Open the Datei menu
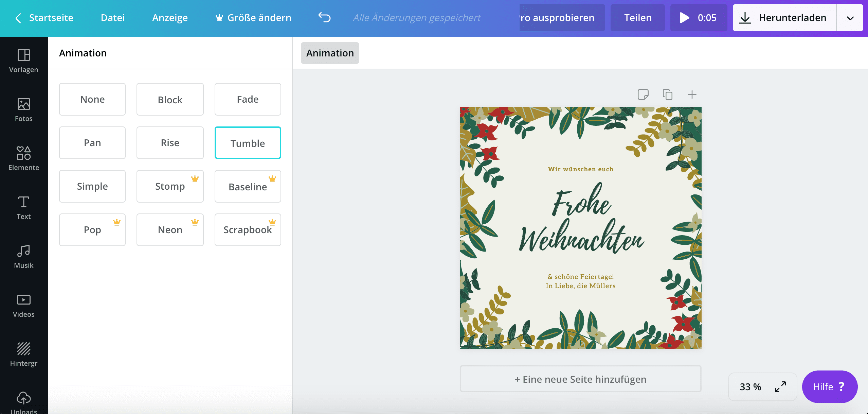The height and width of the screenshot is (414, 868). click(113, 18)
